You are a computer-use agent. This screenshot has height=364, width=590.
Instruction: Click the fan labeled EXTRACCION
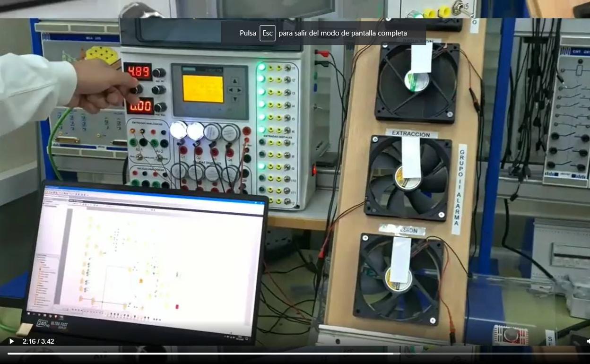(408, 178)
